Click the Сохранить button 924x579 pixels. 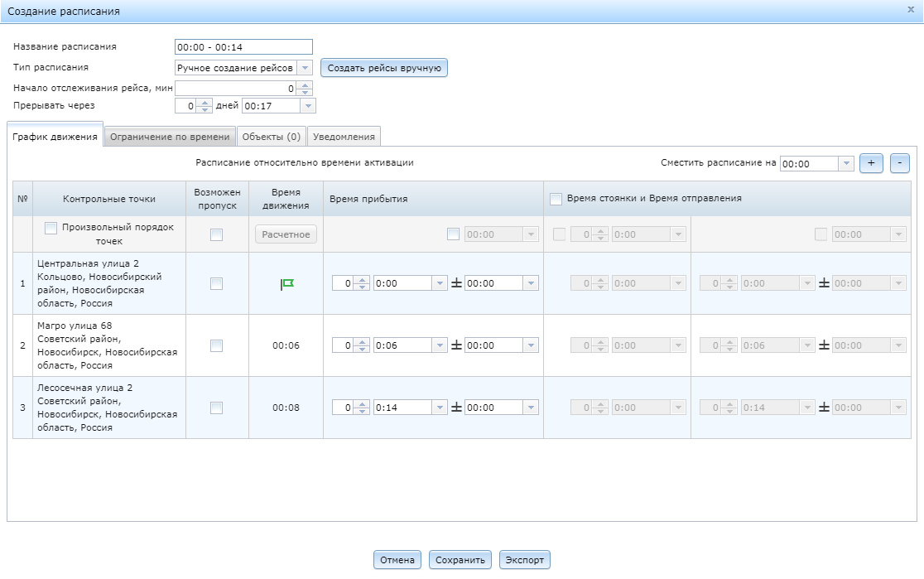click(x=461, y=559)
